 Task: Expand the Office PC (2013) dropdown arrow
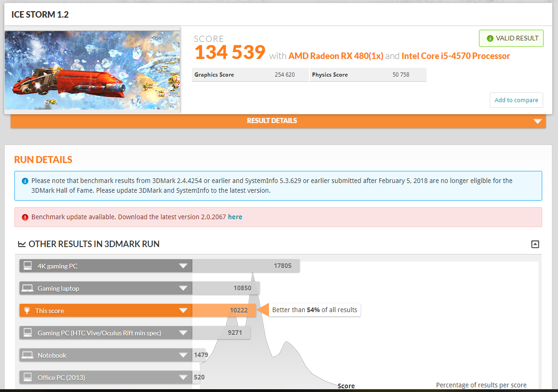184,378
